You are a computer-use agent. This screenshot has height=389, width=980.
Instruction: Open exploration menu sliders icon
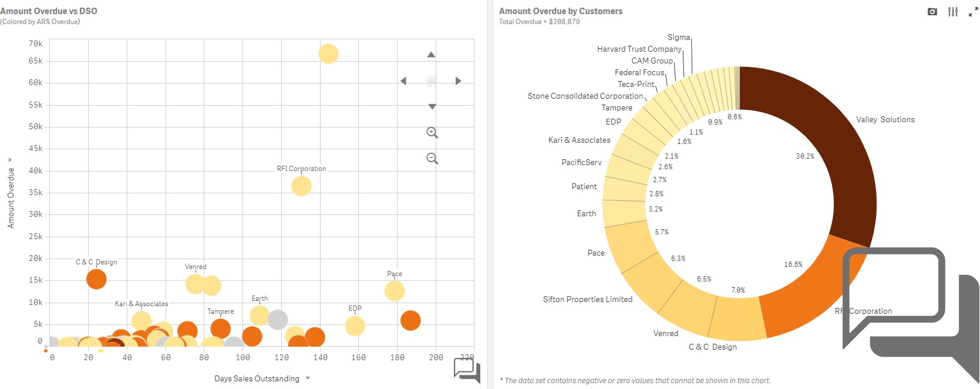953,12
